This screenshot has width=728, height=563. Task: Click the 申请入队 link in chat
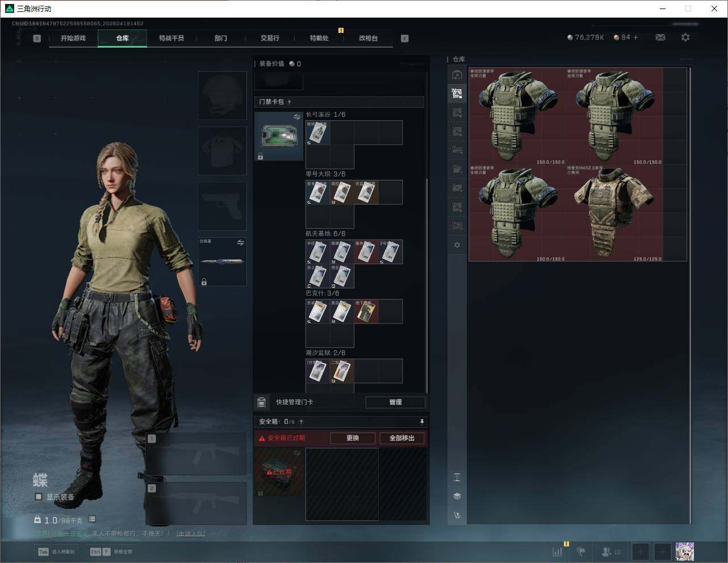pos(191,533)
